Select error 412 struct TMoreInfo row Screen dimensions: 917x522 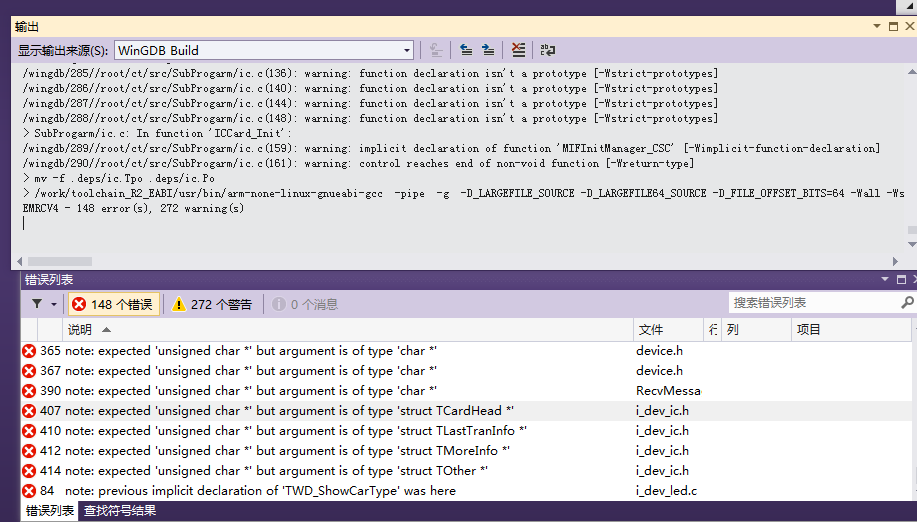[466, 451]
